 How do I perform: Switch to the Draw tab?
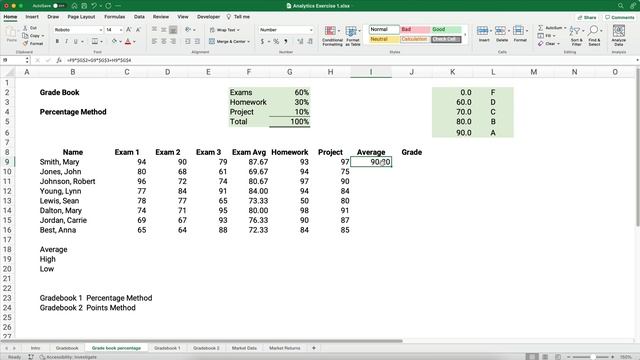[x=53, y=17]
